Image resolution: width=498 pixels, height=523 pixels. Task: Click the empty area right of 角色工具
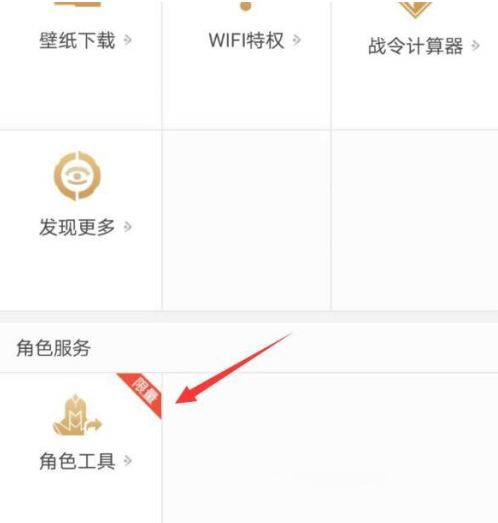point(330,448)
